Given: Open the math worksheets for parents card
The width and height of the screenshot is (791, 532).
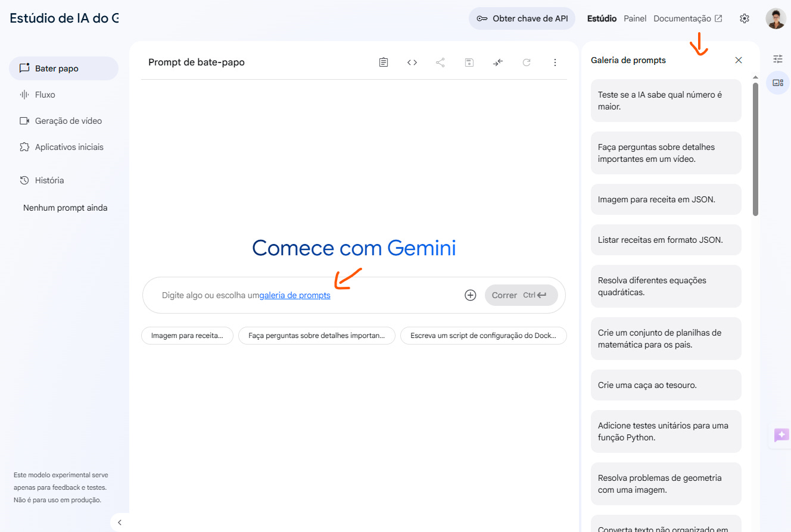Looking at the screenshot, I should (x=666, y=339).
